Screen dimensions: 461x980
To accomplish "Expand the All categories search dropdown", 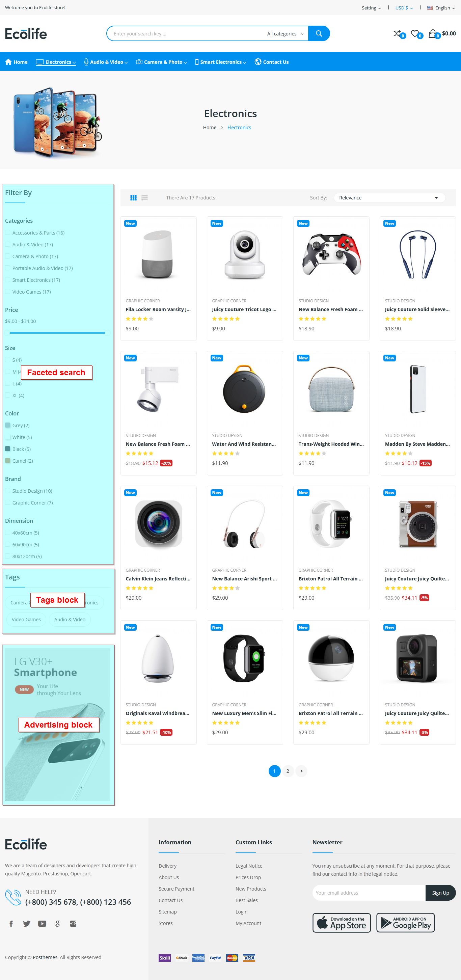I will (x=285, y=34).
